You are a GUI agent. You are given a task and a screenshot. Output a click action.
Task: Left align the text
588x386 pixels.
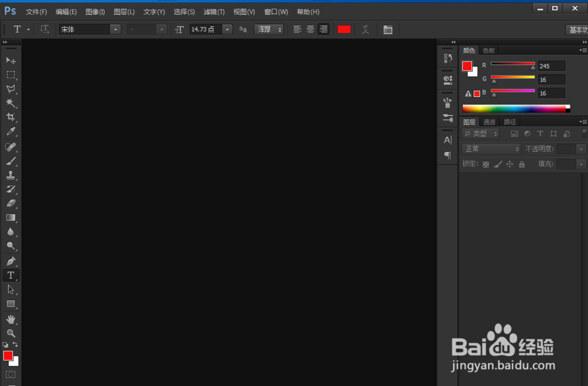[x=298, y=29]
